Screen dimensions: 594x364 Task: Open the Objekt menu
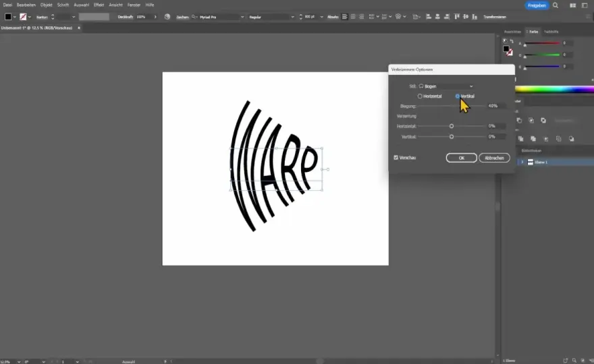pos(46,5)
